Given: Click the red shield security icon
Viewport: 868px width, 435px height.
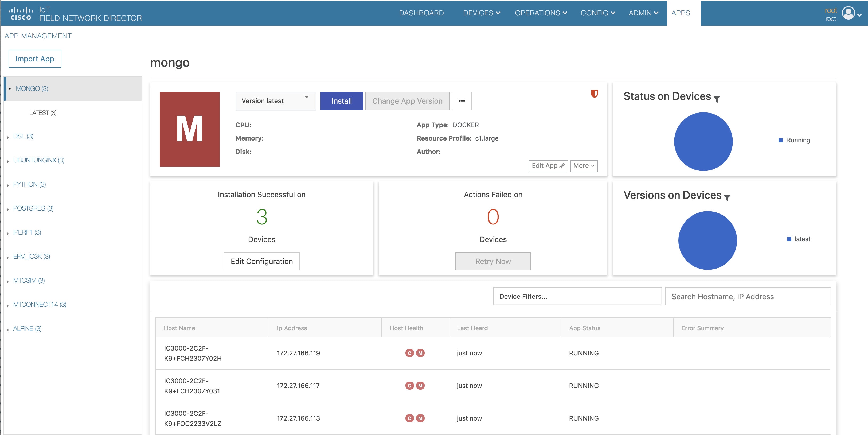Looking at the screenshot, I should point(595,94).
